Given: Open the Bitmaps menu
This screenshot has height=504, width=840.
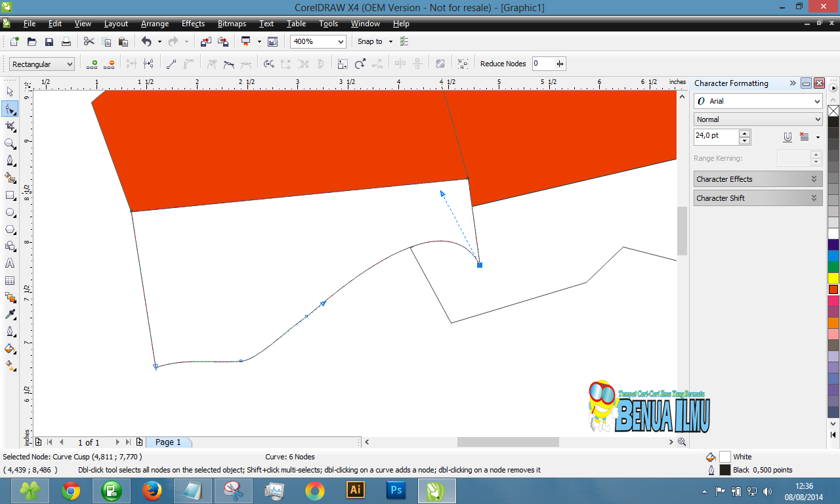Looking at the screenshot, I should click(x=232, y=24).
